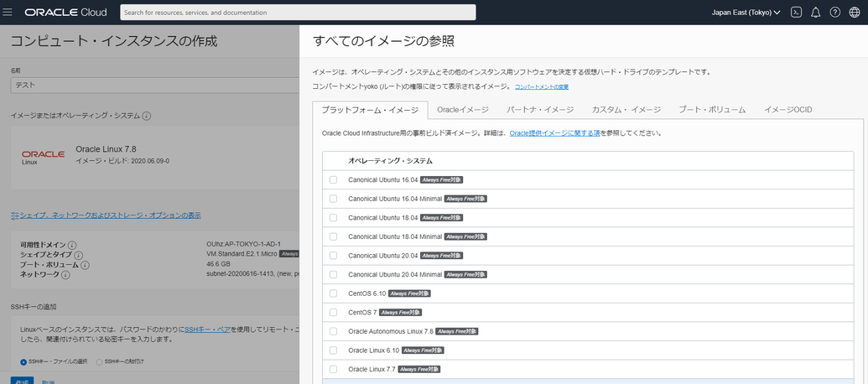Image resolution: width=868 pixels, height=384 pixels.
Task: Open the language globe icon
Action: pyautogui.click(x=854, y=13)
